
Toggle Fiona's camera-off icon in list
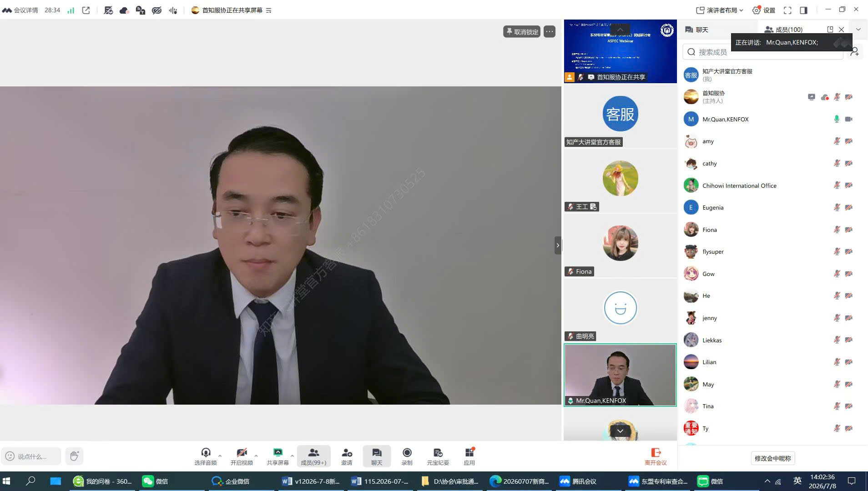point(848,230)
